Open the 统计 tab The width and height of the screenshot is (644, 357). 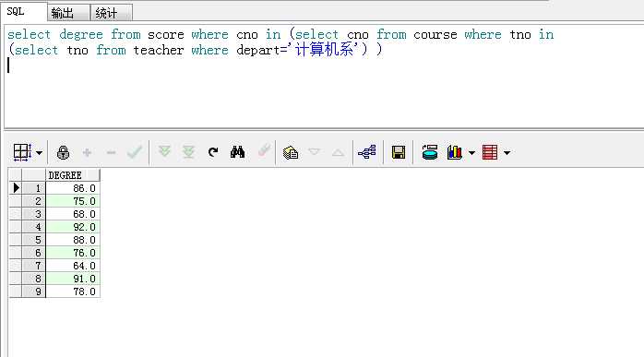click(112, 13)
